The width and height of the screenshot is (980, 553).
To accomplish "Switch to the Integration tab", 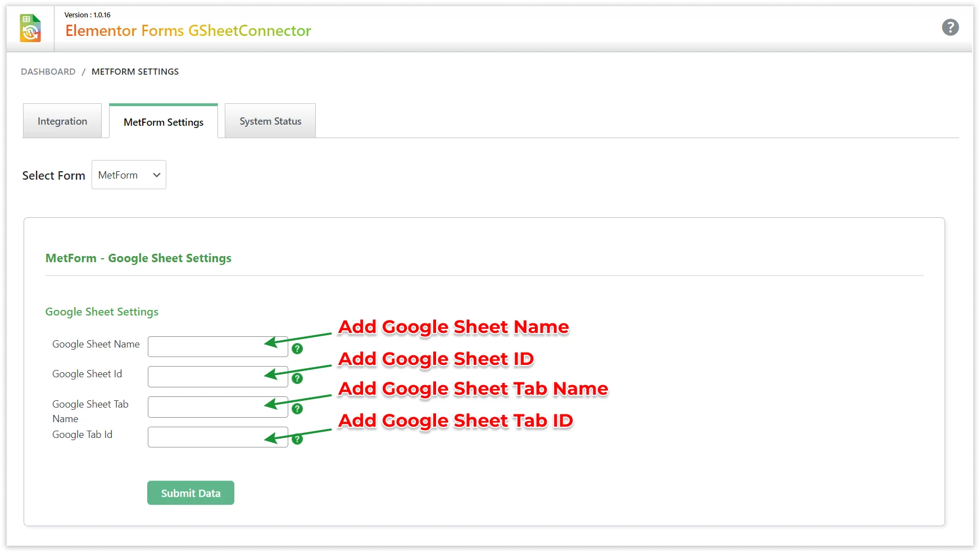I will [62, 121].
